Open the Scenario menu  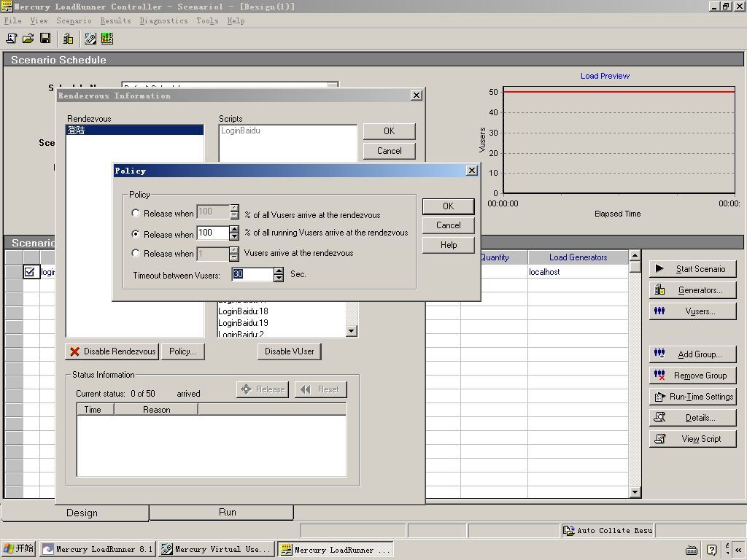tap(74, 21)
